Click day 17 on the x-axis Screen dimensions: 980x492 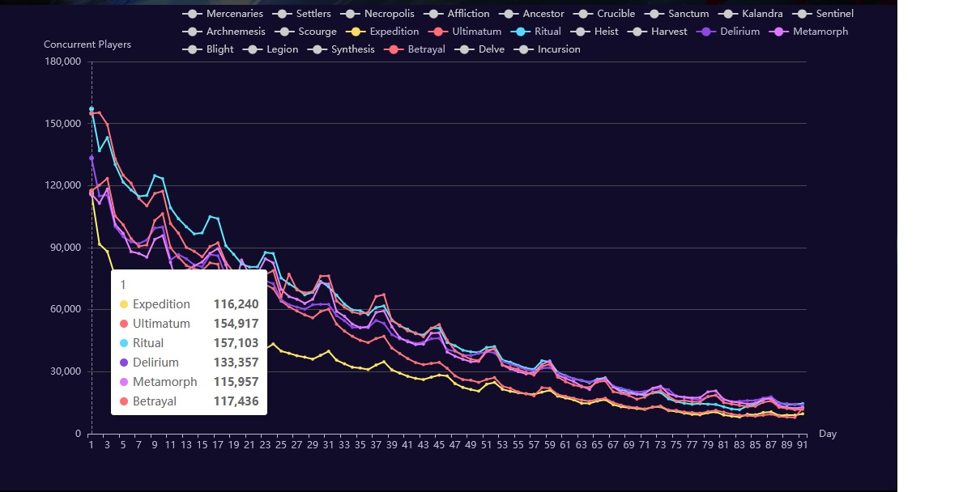[218, 444]
